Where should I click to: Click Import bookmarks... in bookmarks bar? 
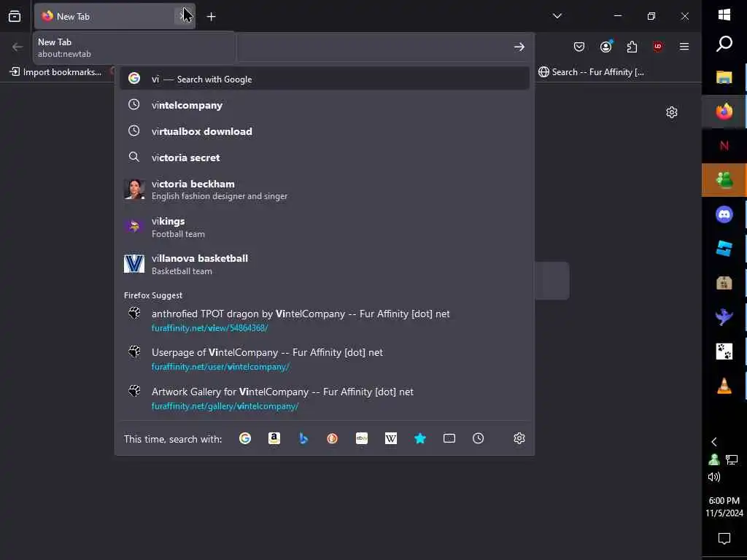pos(55,72)
